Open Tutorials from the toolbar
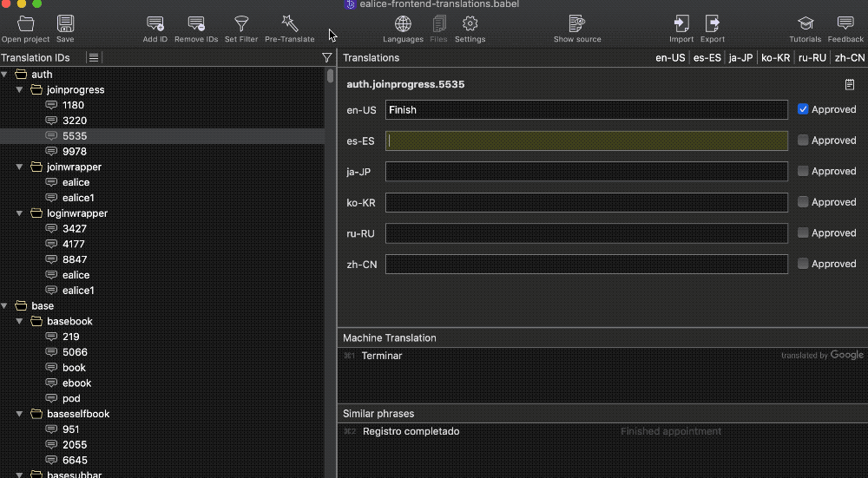 pos(806,23)
